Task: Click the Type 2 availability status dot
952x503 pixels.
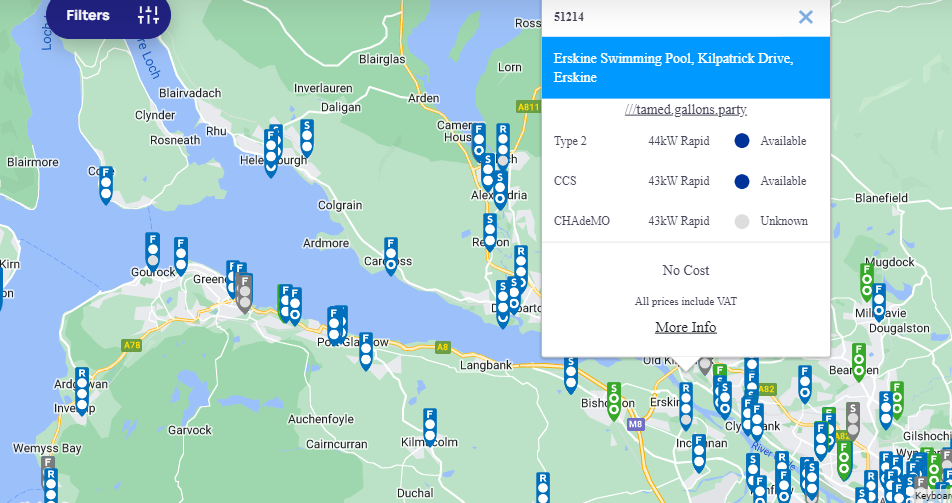Action: pos(742,141)
